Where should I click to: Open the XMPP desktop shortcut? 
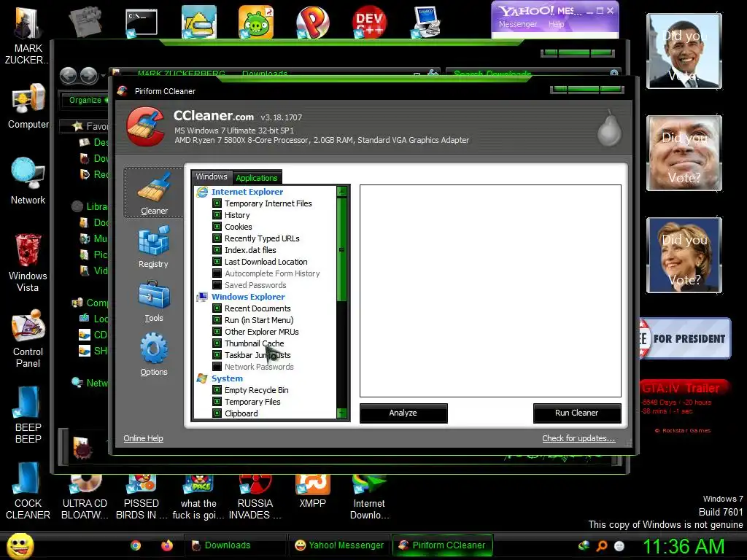(312, 491)
